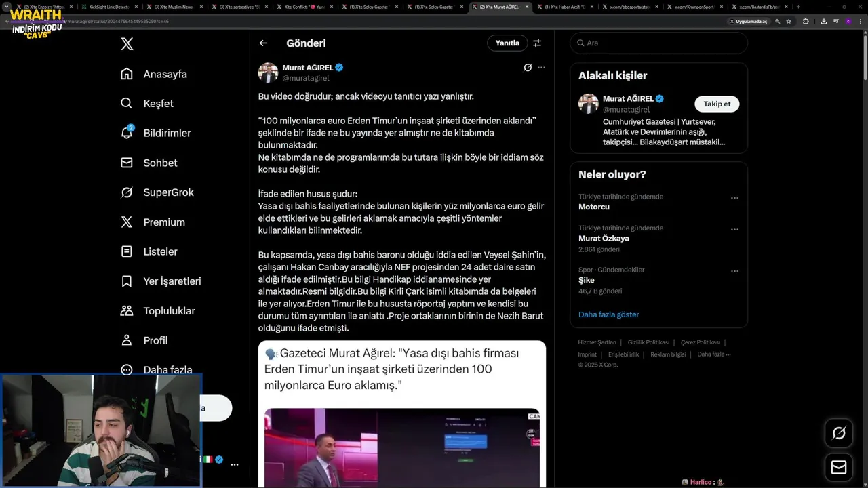Viewport: 868px width, 488px height.
Task: Open Murat AĞIREL in Alakalı kişiler
Action: tap(628, 99)
